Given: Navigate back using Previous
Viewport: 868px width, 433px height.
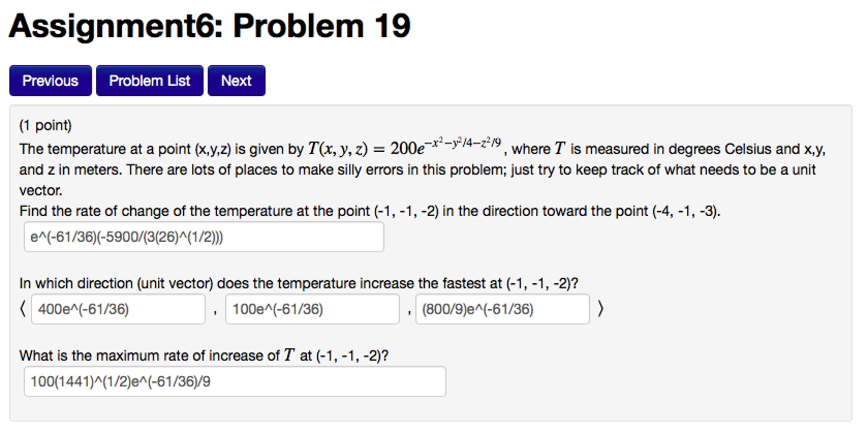Looking at the screenshot, I should click(50, 81).
